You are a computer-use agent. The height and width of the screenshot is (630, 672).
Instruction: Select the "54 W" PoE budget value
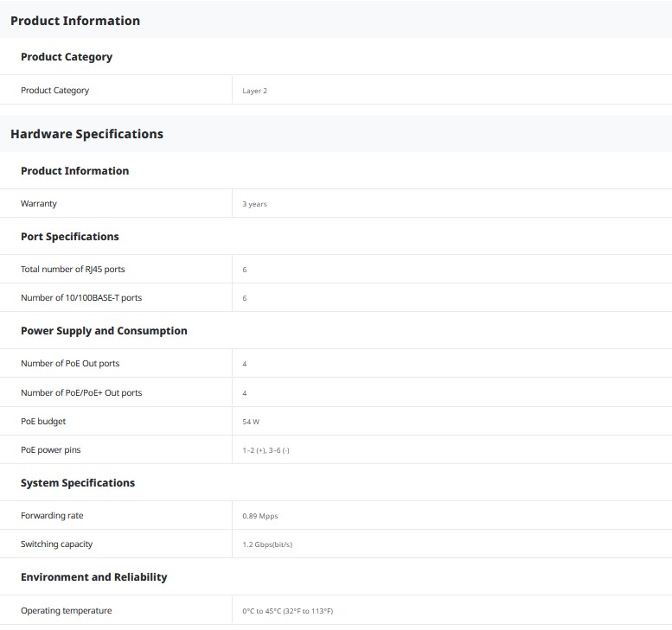pyautogui.click(x=251, y=423)
